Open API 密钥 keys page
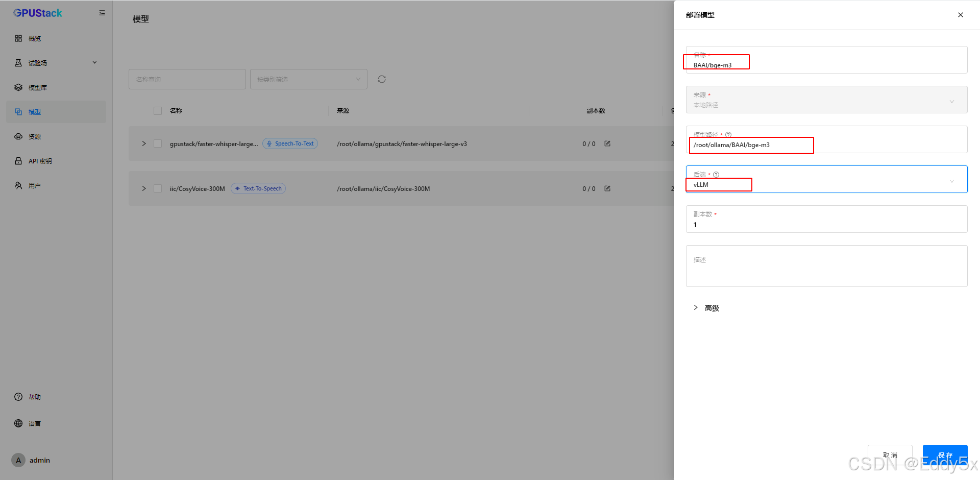980x480 pixels. tap(56, 161)
